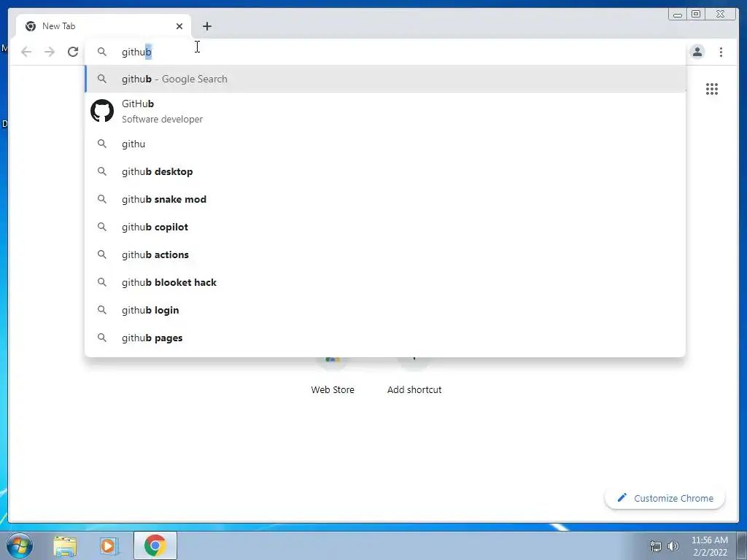The height and width of the screenshot is (560, 747).
Task: Select the New Tab tab
Action: pos(104,26)
